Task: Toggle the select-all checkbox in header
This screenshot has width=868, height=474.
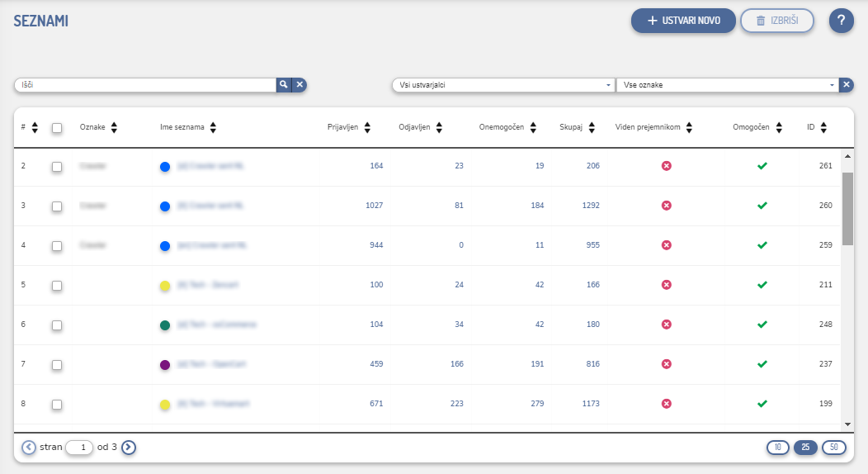Action: pyautogui.click(x=57, y=127)
